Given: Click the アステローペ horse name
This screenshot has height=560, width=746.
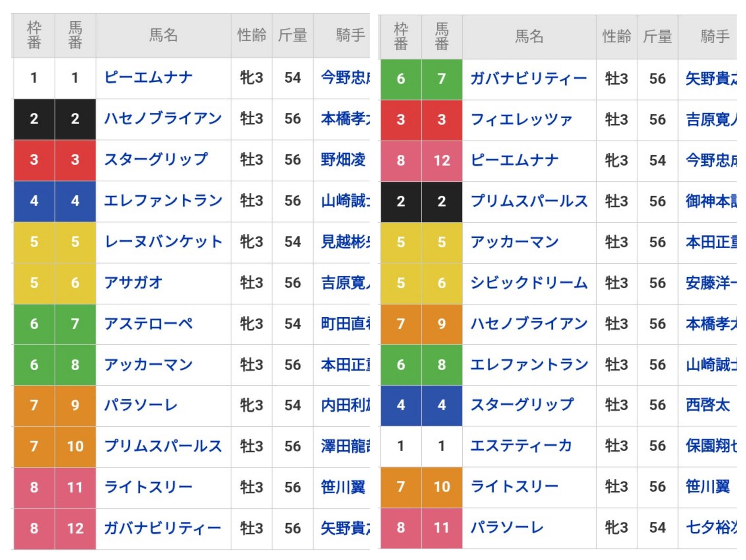Looking at the screenshot, I should pos(148,324).
